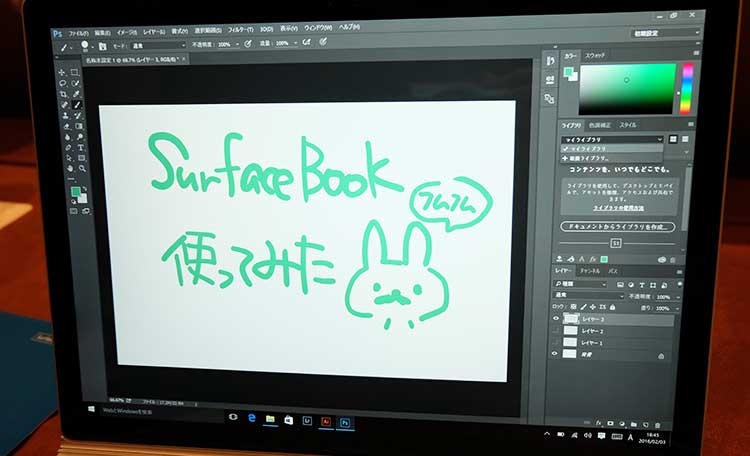Show the レイヤー 2 layer

click(555, 330)
